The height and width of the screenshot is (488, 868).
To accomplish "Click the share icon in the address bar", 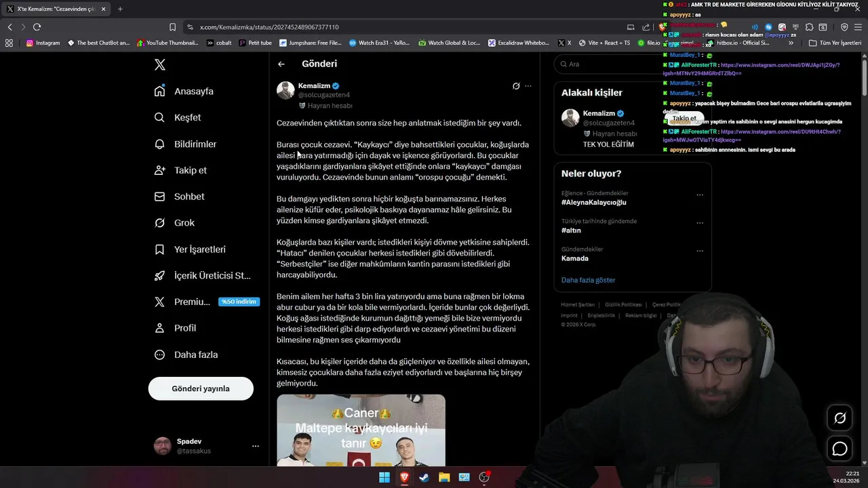I will [x=646, y=27].
